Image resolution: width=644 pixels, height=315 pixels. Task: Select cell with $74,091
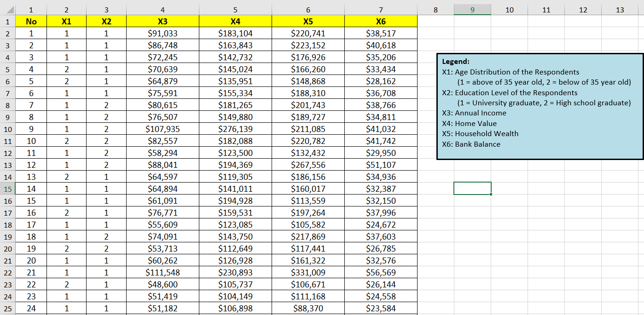point(162,236)
